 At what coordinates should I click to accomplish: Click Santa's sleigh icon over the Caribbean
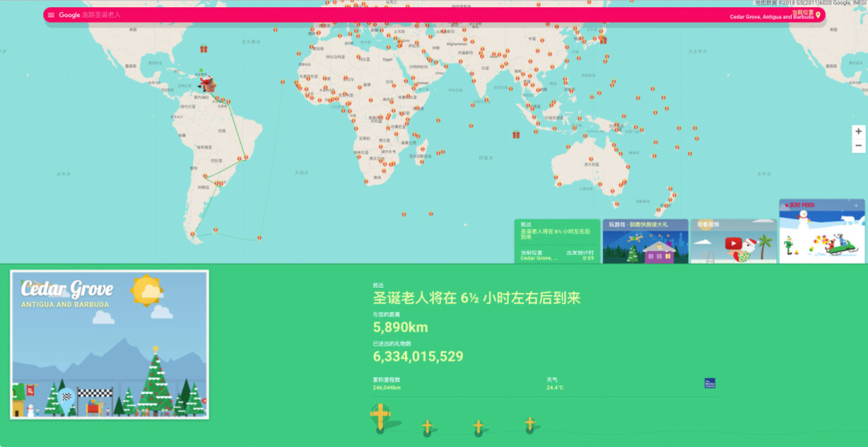[x=207, y=84]
